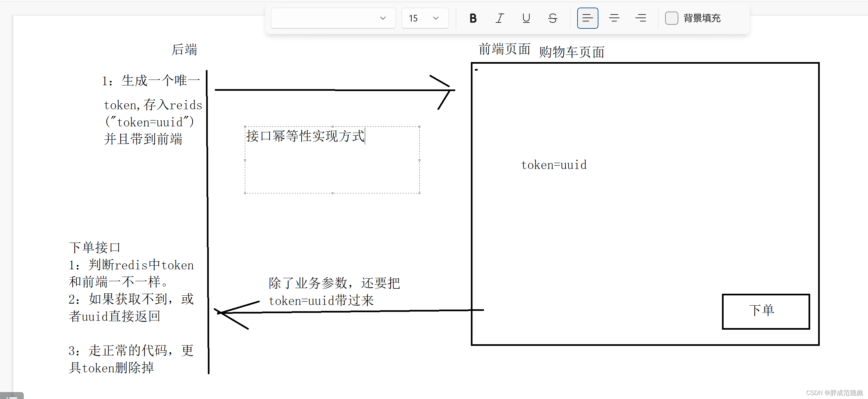Screen dimensions: 868x399
Task: Click the 下单 text in the box
Action: (x=761, y=310)
